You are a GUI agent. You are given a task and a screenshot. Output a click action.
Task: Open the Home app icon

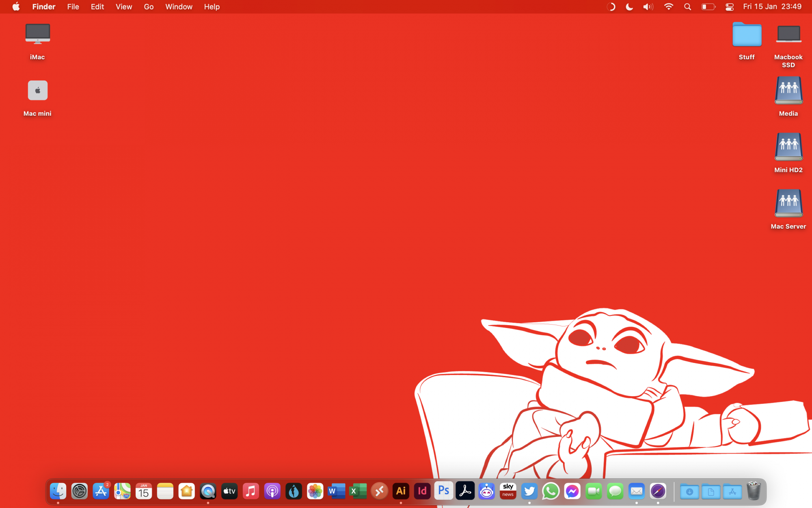click(187, 491)
